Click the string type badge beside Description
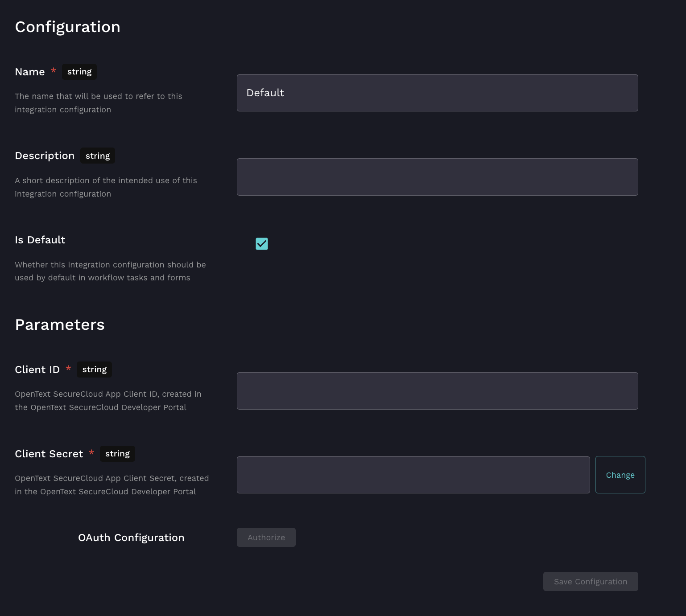The height and width of the screenshot is (616, 686). coord(98,156)
